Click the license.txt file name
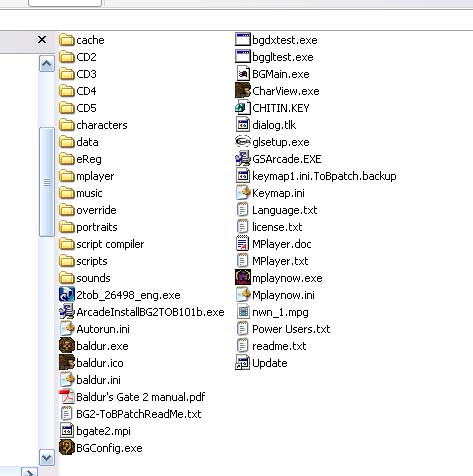This screenshot has height=476, width=473. pyautogui.click(x=277, y=227)
